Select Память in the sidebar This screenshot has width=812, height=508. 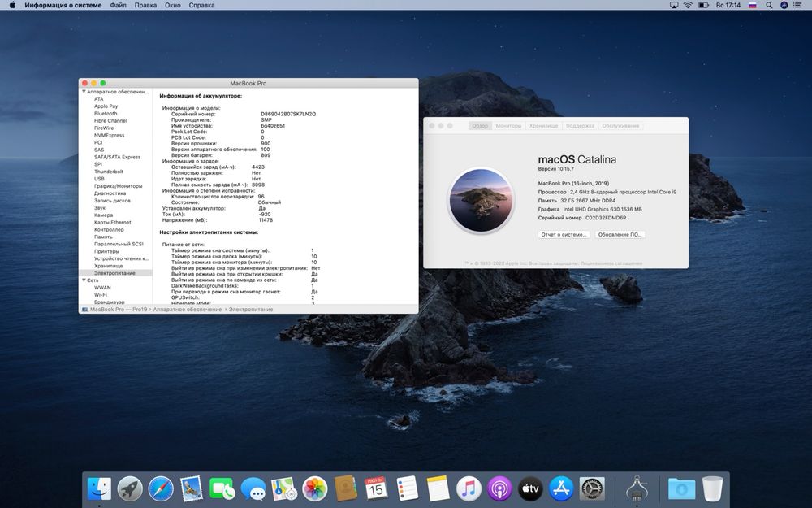[103, 237]
